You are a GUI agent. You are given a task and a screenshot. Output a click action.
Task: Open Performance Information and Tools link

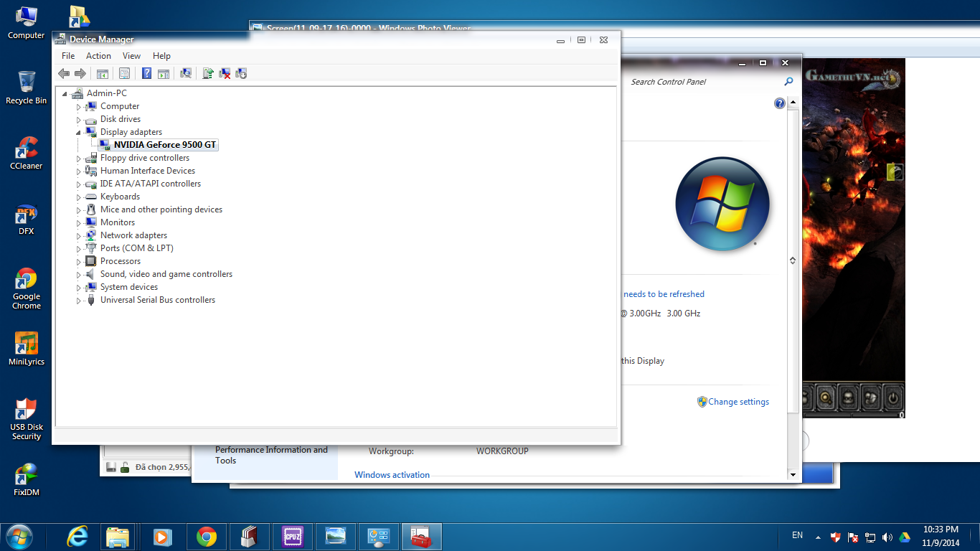tap(271, 455)
